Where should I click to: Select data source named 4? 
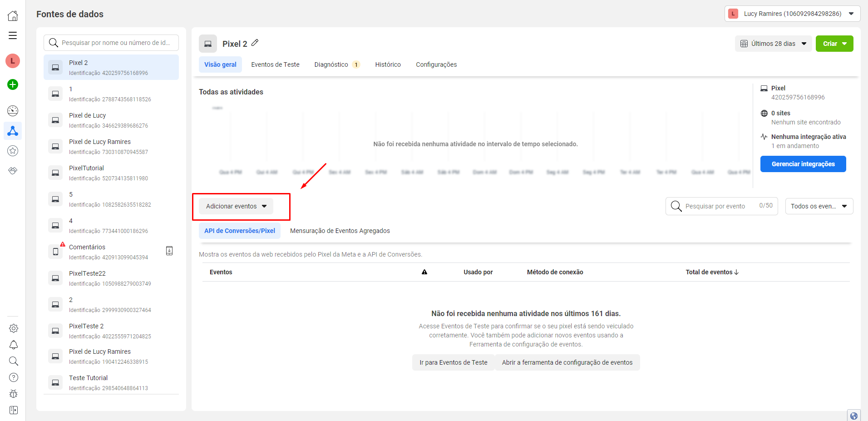pos(111,225)
